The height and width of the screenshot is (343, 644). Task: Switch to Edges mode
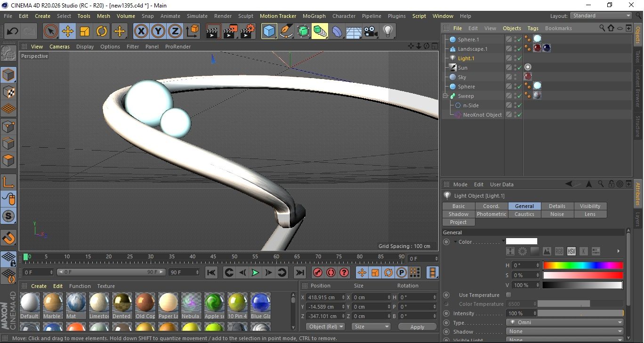[x=8, y=143]
